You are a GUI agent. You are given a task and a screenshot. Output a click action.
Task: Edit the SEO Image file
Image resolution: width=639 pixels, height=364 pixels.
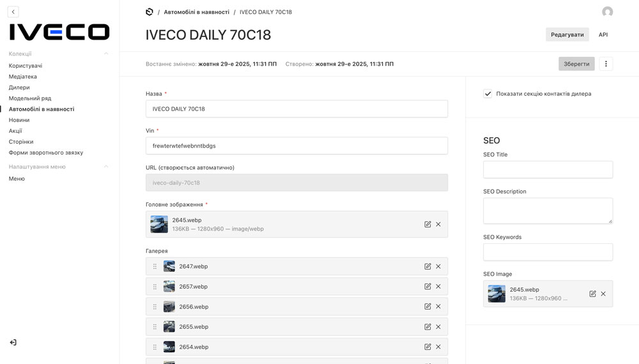tap(592, 294)
